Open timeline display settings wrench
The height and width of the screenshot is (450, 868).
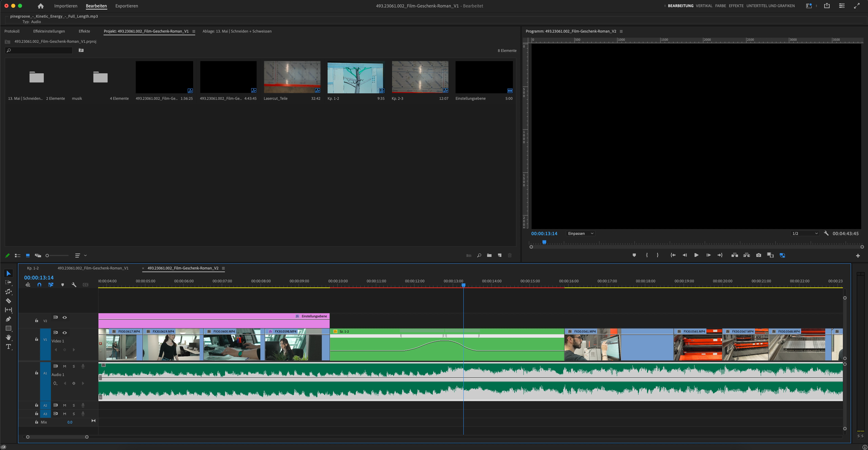pyautogui.click(x=74, y=285)
